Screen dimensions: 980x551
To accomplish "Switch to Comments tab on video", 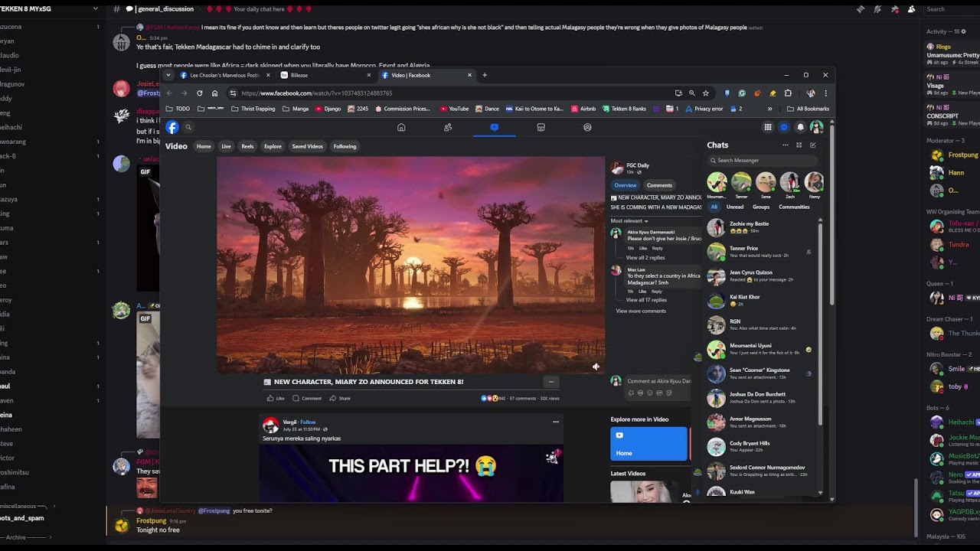I will coord(659,185).
